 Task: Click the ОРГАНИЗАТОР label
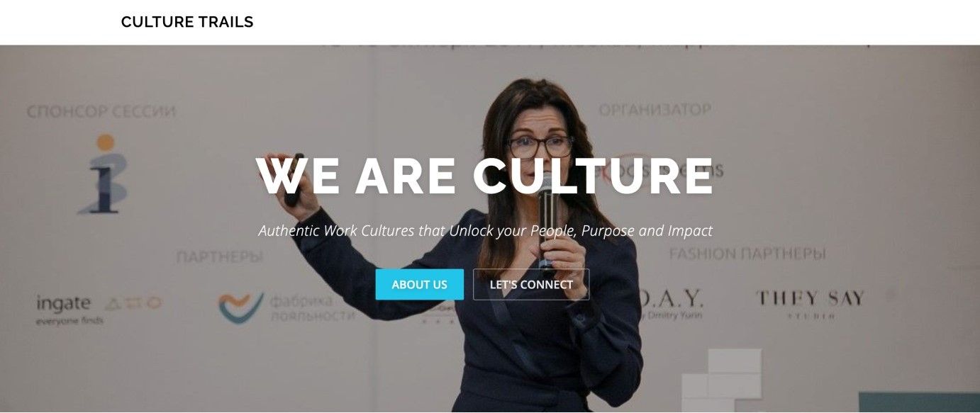[x=655, y=110]
